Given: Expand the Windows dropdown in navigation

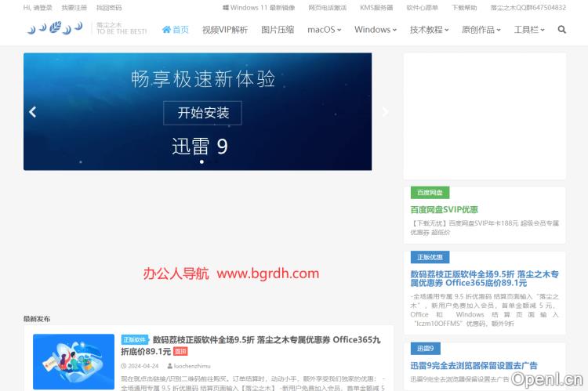Looking at the screenshot, I should (x=373, y=30).
